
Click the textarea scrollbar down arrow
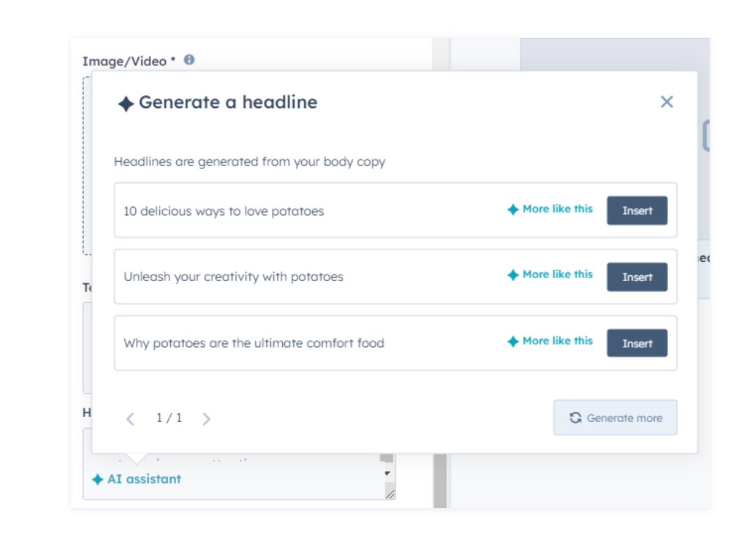(387, 473)
